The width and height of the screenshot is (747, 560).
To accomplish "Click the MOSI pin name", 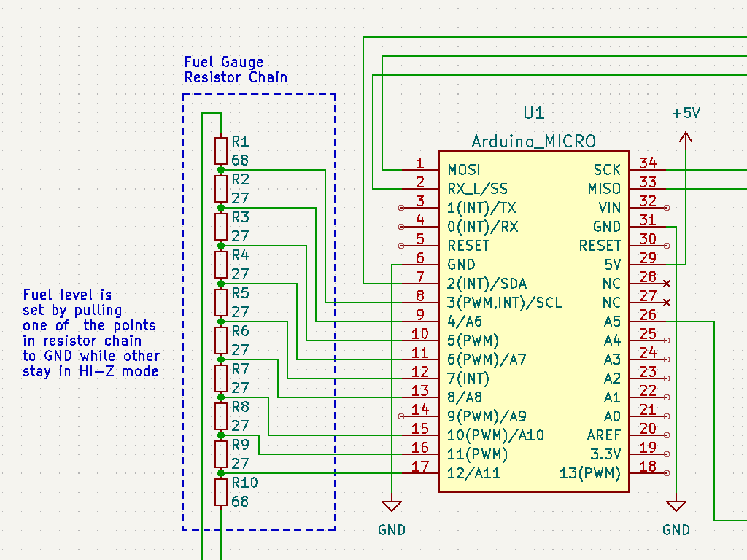I will click(464, 170).
